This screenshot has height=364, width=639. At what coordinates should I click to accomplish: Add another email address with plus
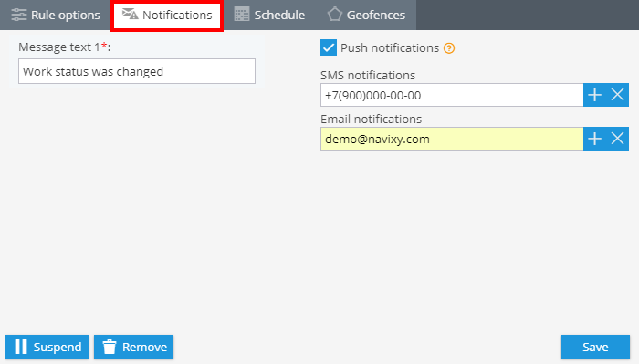(594, 139)
